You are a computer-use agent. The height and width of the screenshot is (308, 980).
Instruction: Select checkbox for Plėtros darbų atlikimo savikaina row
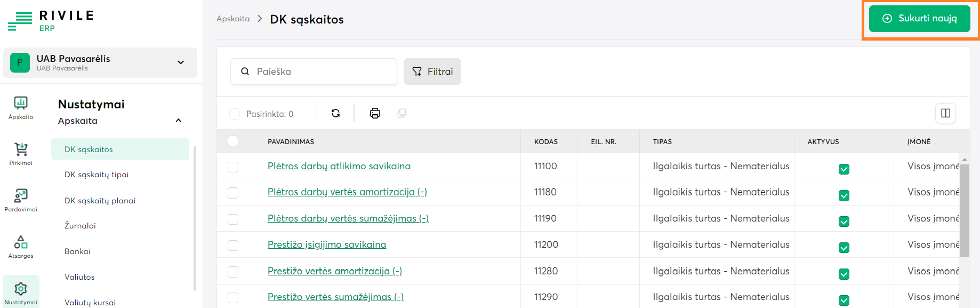tap(233, 167)
